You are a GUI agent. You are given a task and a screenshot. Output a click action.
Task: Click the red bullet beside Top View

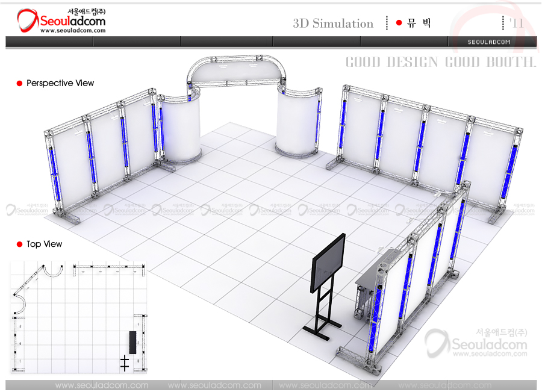[19, 244]
